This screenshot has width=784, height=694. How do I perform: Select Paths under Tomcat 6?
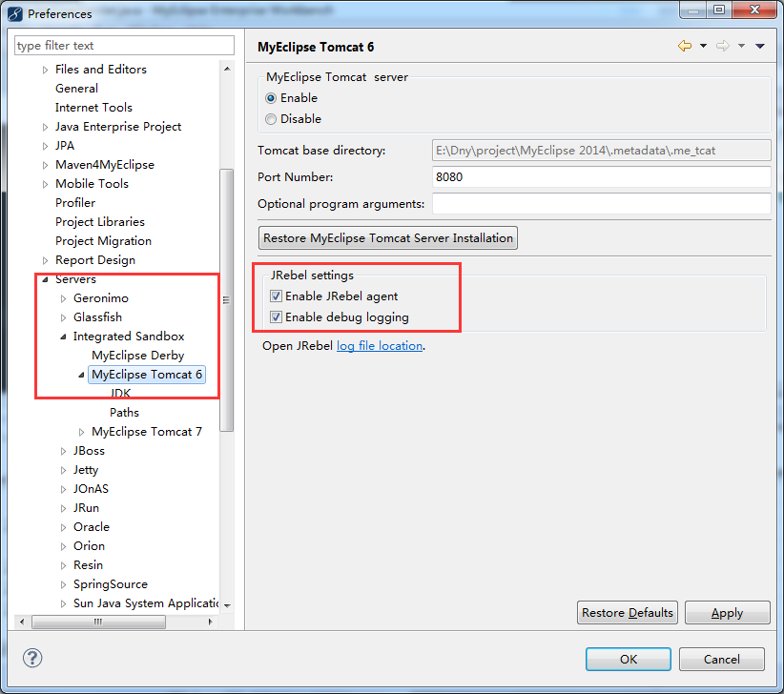point(125,413)
